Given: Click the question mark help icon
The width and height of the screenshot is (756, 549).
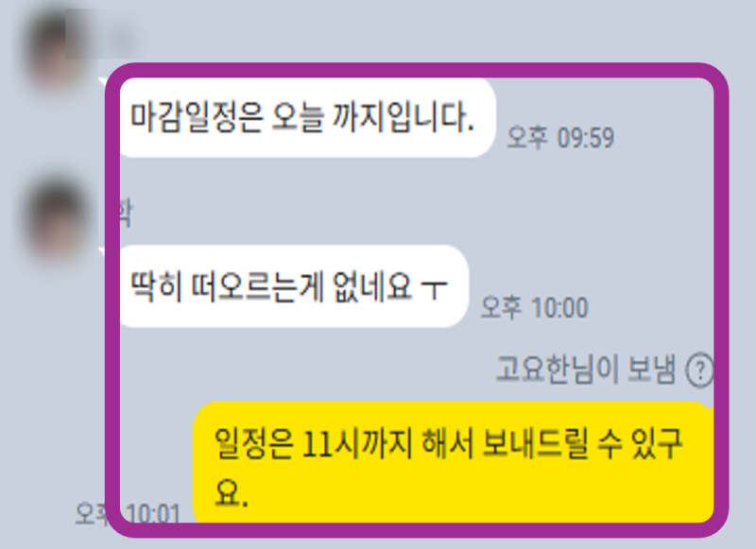Looking at the screenshot, I should pyautogui.click(x=699, y=370).
